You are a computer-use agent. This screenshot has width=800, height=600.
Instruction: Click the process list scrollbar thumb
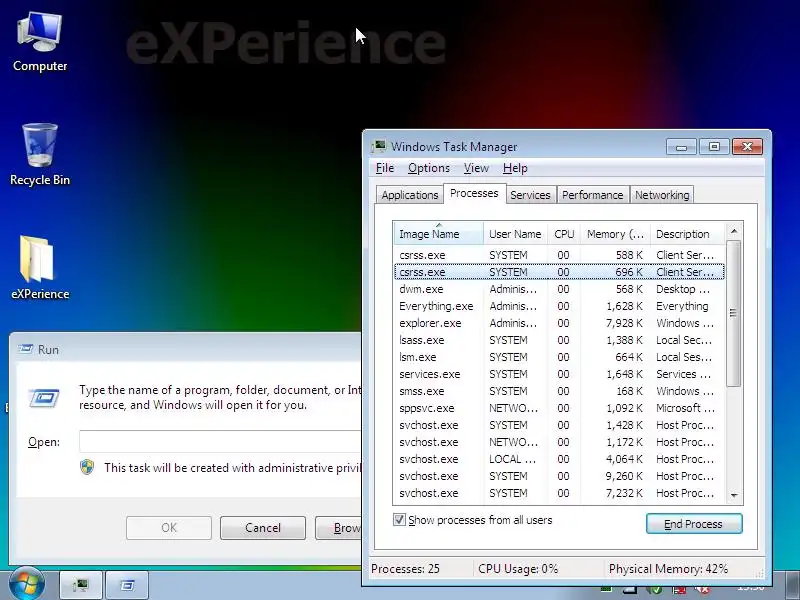pos(734,313)
